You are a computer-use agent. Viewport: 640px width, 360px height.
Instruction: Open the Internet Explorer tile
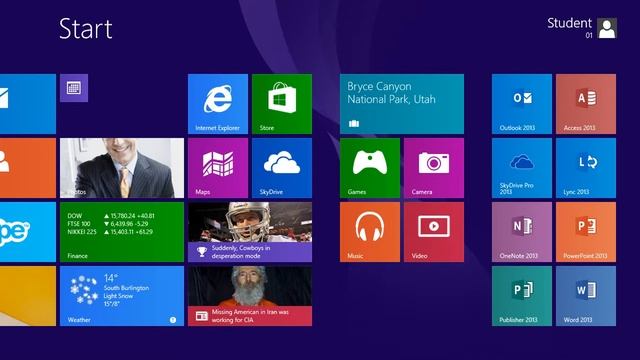[x=218, y=104]
